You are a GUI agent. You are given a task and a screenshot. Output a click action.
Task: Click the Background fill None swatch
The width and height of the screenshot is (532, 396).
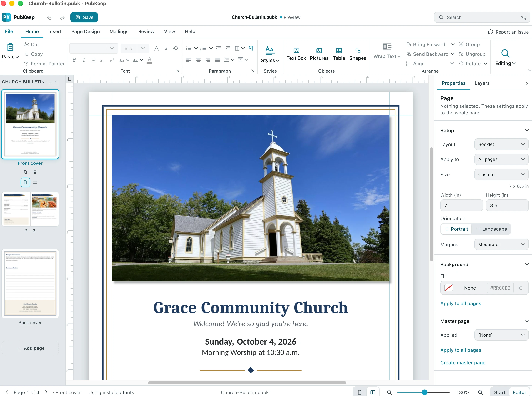(x=448, y=288)
